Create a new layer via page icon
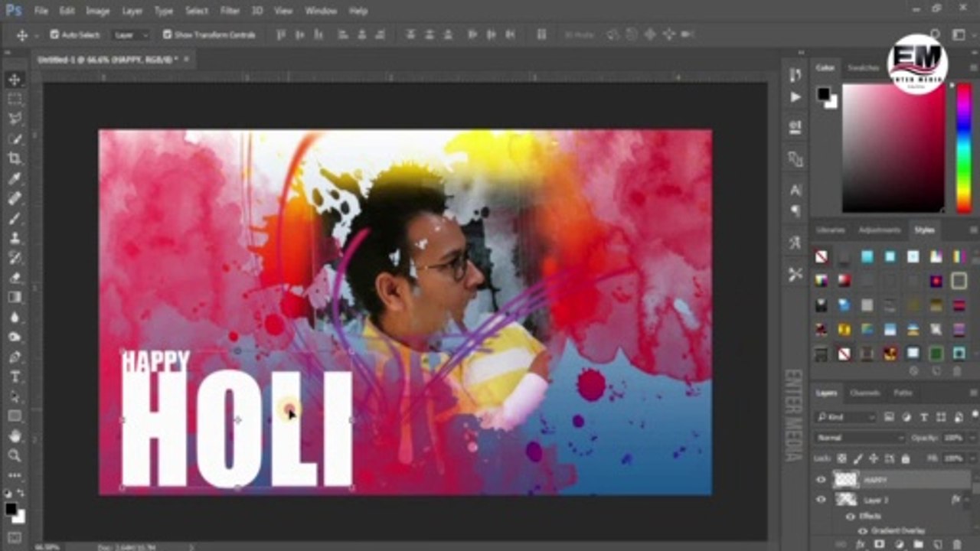Image resolution: width=980 pixels, height=551 pixels. tap(938, 544)
